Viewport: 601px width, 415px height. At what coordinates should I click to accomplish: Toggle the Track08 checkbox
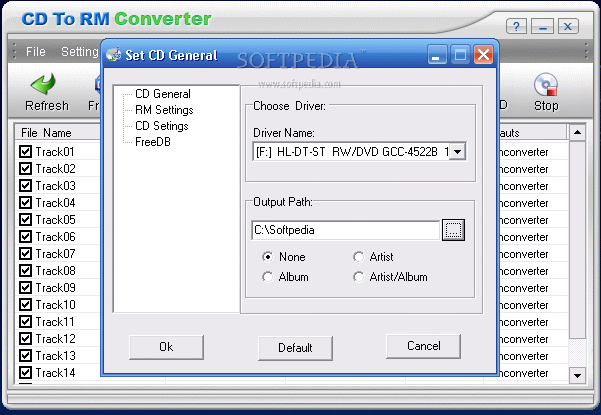(x=25, y=270)
